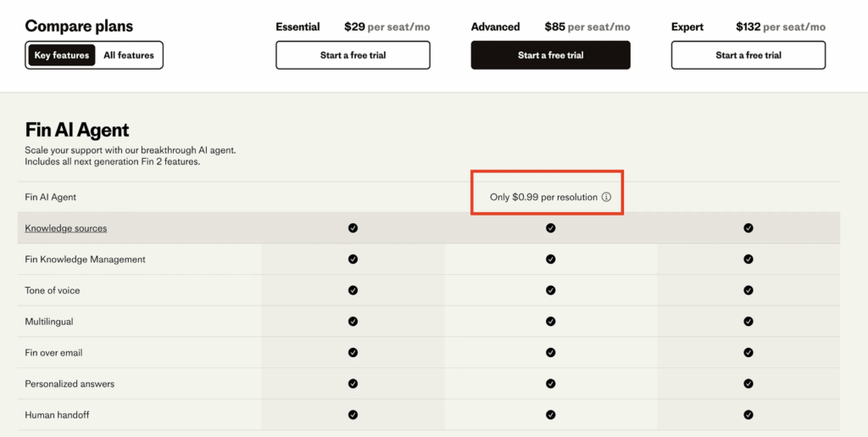868x437 pixels.
Task: Click info icon next to $0.99 per resolution
Action: click(606, 197)
